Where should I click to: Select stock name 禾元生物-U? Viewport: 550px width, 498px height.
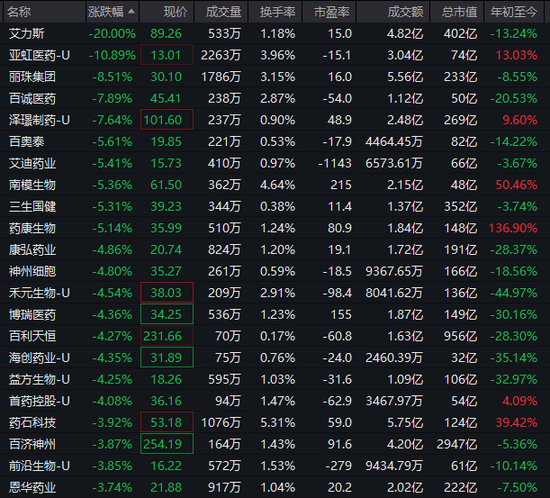point(39,293)
